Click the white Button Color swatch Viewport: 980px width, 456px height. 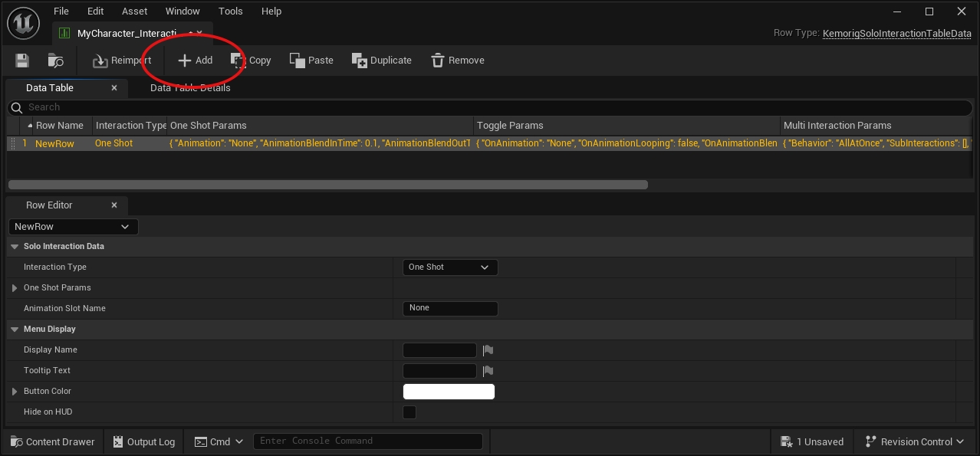pyautogui.click(x=449, y=392)
